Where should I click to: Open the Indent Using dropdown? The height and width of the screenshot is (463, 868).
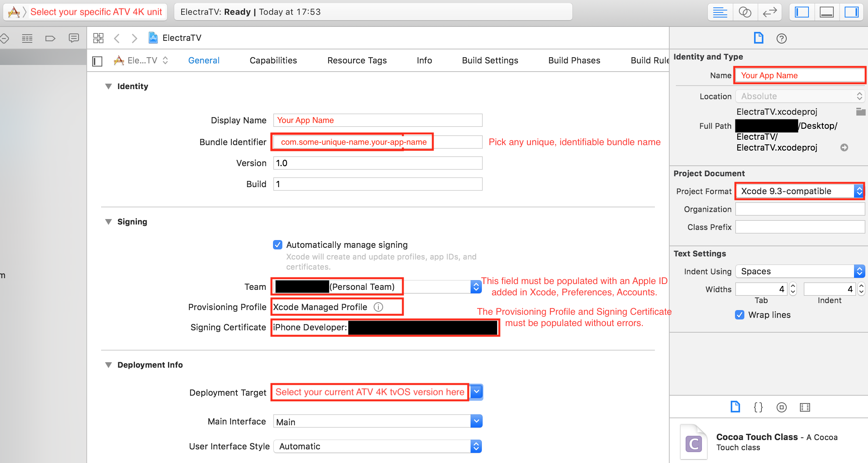[800, 271]
